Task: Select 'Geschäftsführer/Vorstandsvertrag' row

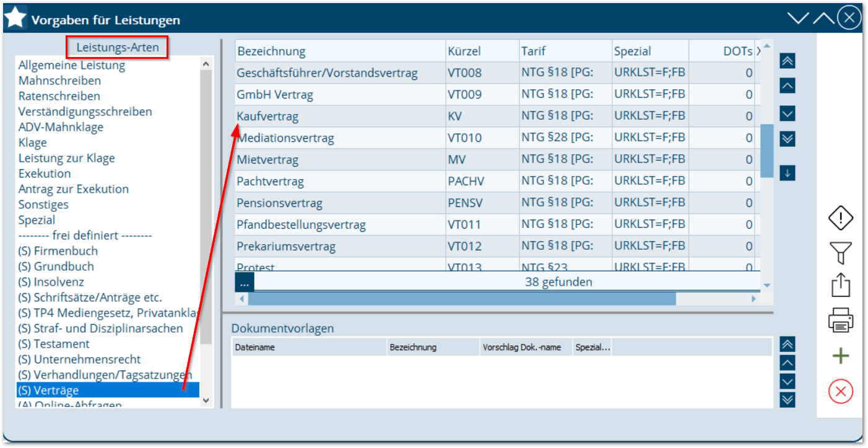Action: 497,72
